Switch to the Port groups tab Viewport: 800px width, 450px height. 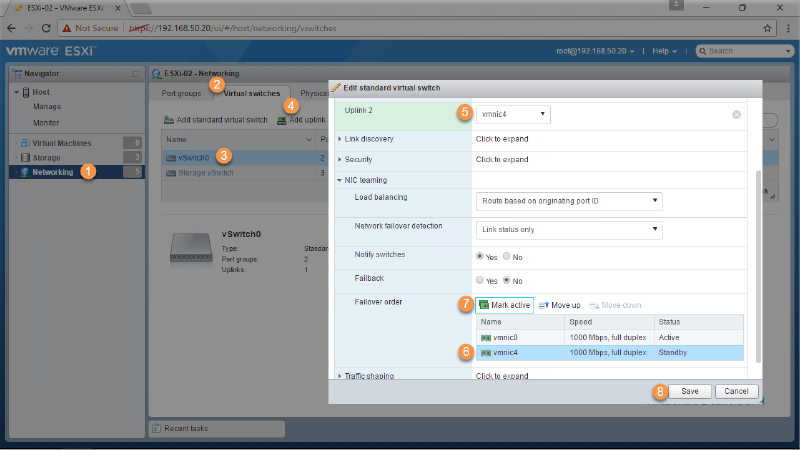[181, 93]
